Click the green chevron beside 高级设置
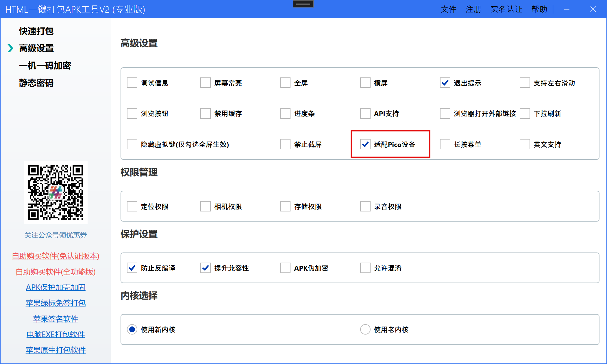This screenshot has width=607, height=364. (x=10, y=48)
